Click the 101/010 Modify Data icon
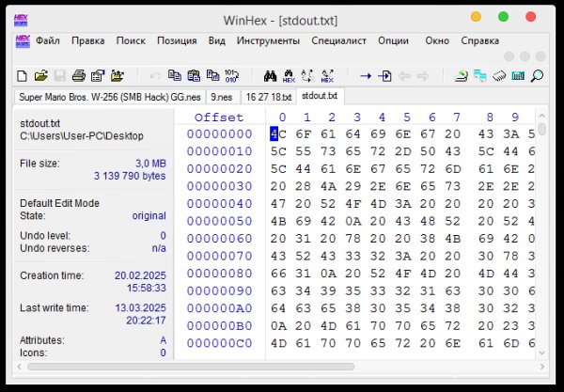This screenshot has width=564, height=392. point(231,76)
